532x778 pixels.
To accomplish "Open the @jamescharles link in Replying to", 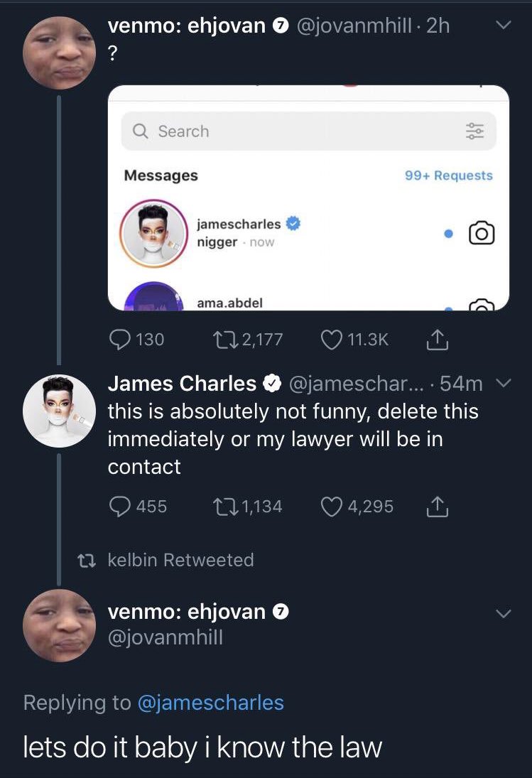I will [x=210, y=703].
